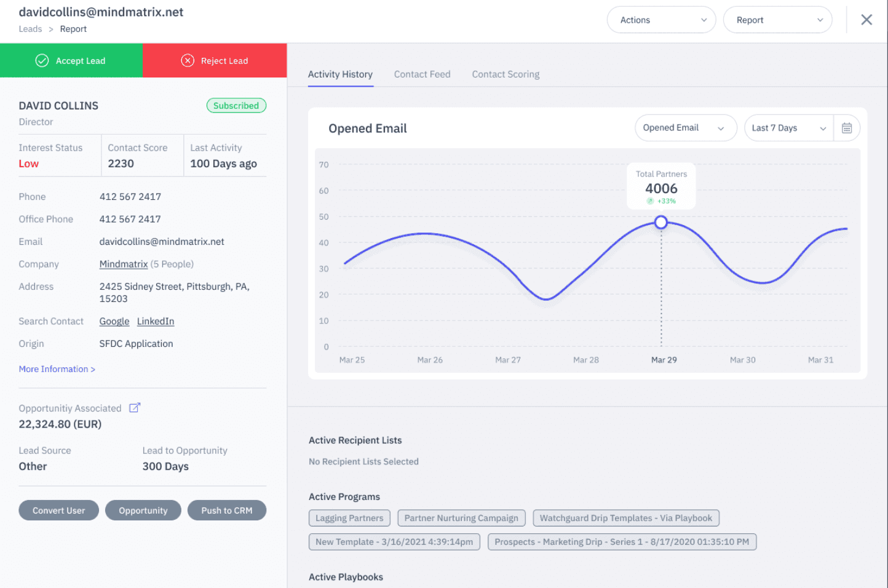This screenshot has height=588, width=888.
Task: Close the lead report panel
Action: click(866, 20)
